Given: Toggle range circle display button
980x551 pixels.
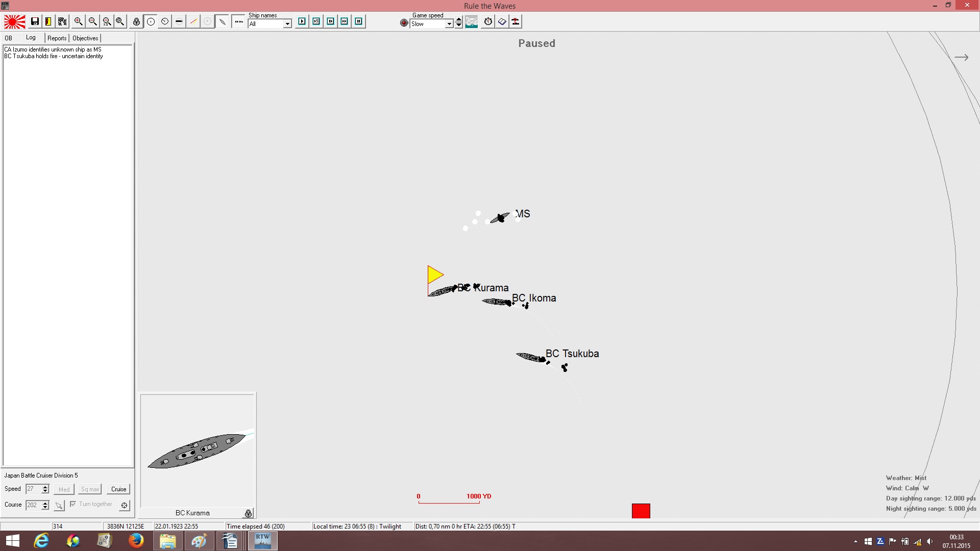Looking at the screenshot, I should (151, 21).
